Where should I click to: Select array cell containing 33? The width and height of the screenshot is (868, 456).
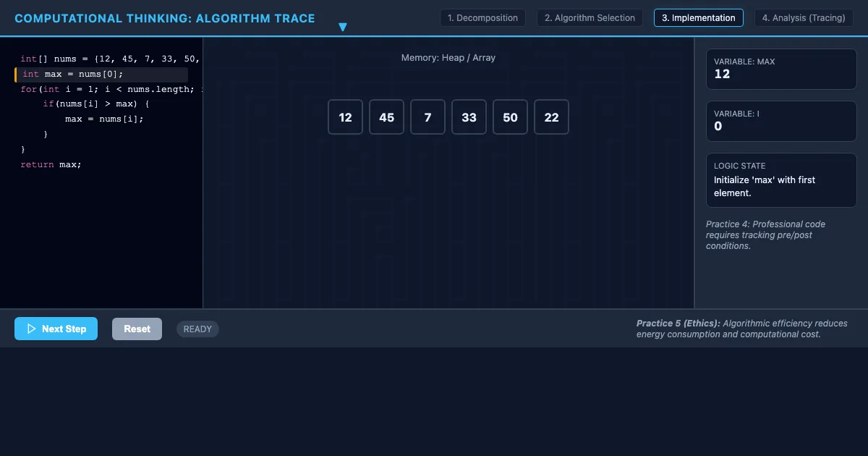[469, 117]
